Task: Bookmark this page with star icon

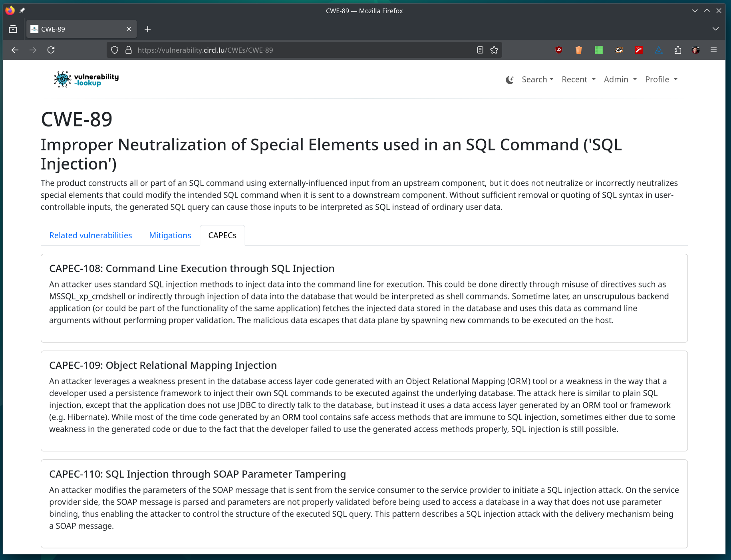Action: tap(494, 50)
